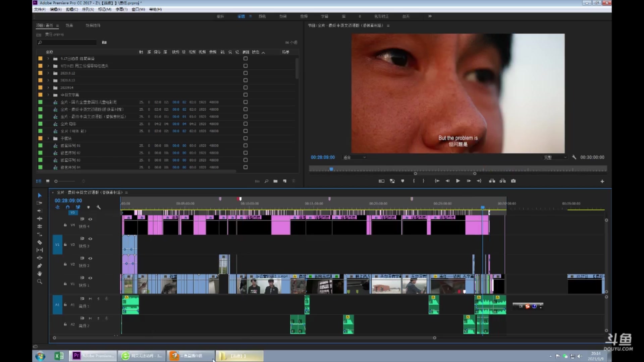Click the project panel search field
The height and width of the screenshot is (362, 644).
[x=67, y=43]
